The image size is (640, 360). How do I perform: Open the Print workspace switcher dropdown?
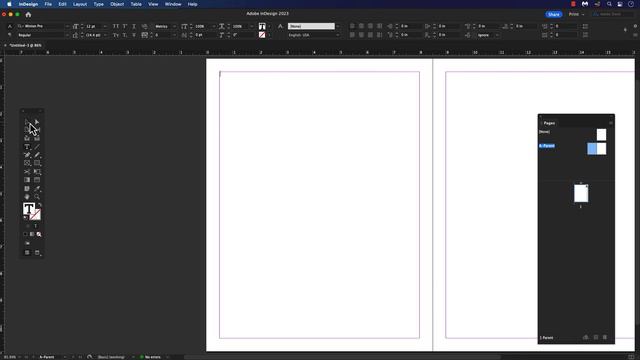577,14
